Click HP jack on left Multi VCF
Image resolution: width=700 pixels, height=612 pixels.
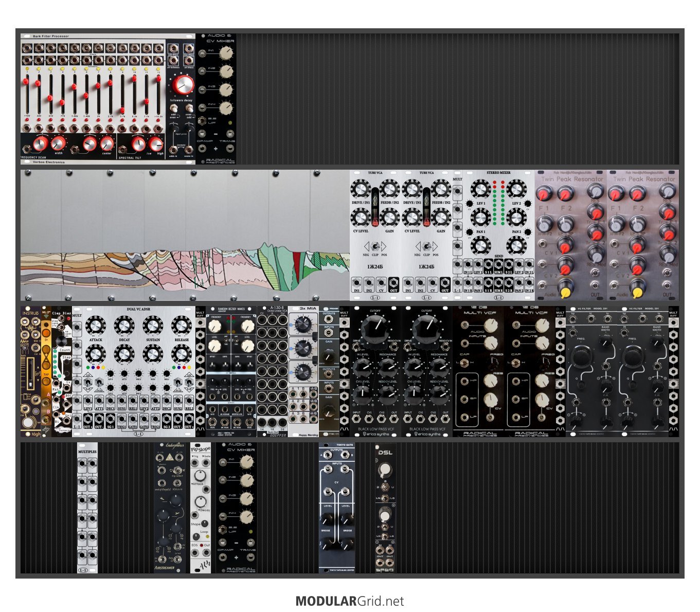pyautogui.click(x=465, y=381)
